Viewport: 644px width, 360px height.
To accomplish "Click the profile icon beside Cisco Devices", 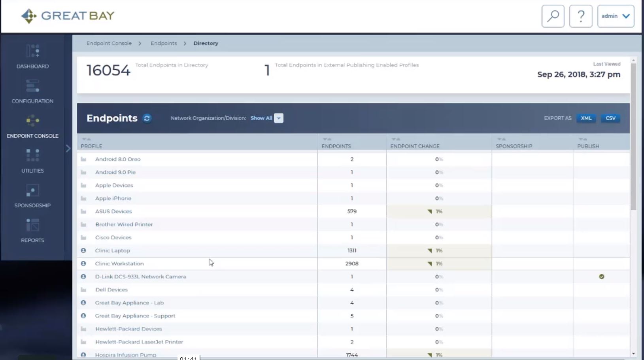I will [83, 237].
